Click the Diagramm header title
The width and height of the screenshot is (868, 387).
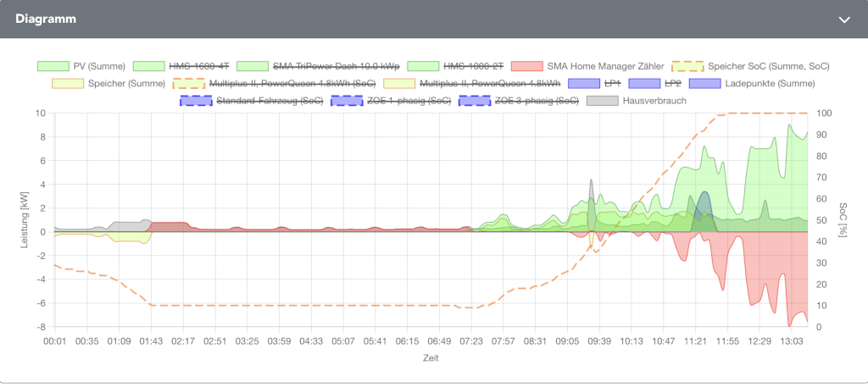46,19
